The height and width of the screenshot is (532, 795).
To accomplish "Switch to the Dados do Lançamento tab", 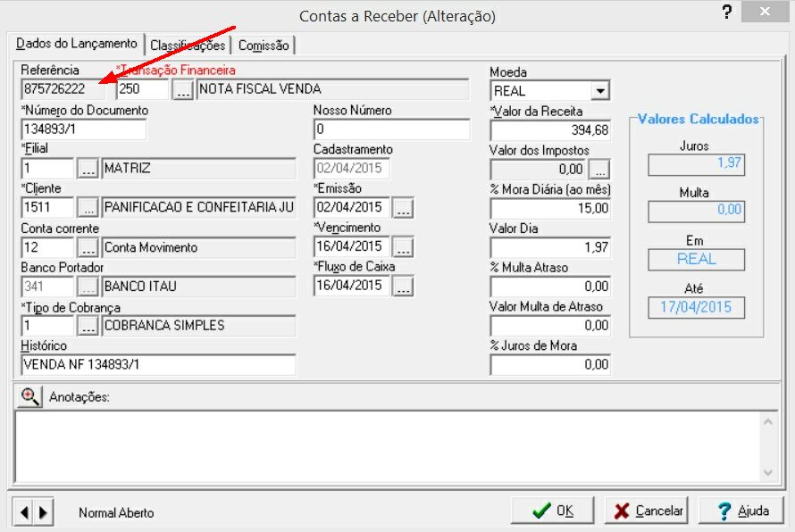I will [x=76, y=44].
